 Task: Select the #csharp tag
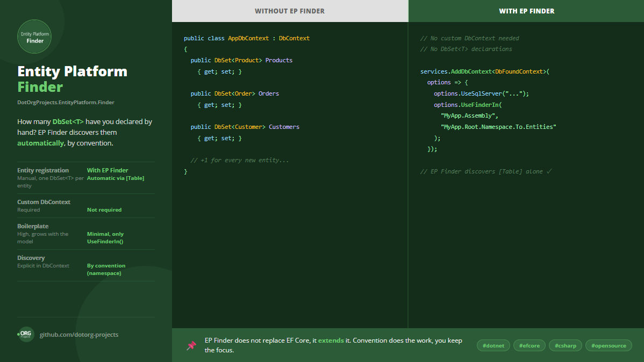click(x=566, y=345)
